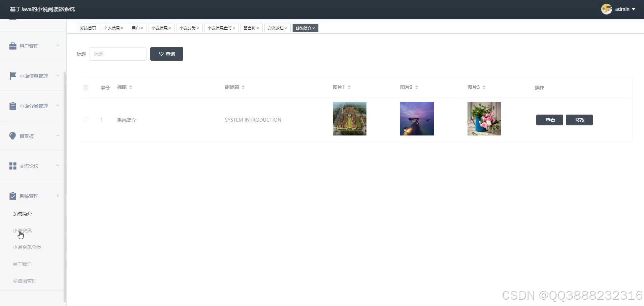Image resolution: width=644 pixels, height=306 pixels.
Task: Close the 留言板 tab
Action: (x=258, y=28)
